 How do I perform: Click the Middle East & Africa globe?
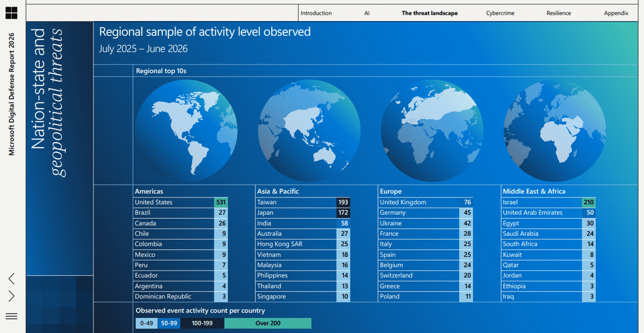tap(555, 131)
